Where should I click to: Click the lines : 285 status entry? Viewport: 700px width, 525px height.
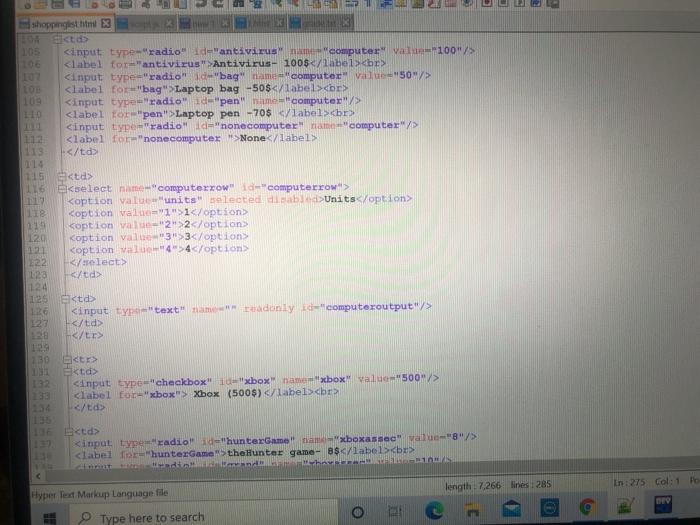pyautogui.click(x=531, y=484)
